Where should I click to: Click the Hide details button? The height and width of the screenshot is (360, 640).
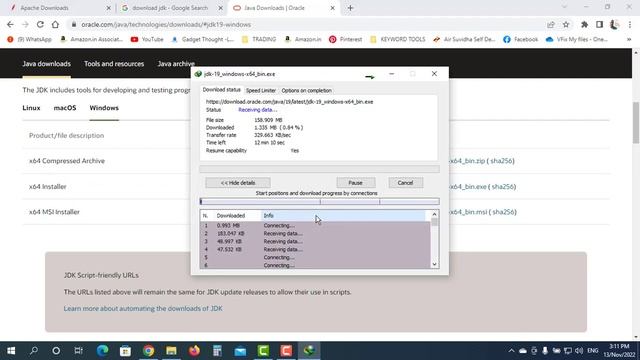tap(238, 183)
